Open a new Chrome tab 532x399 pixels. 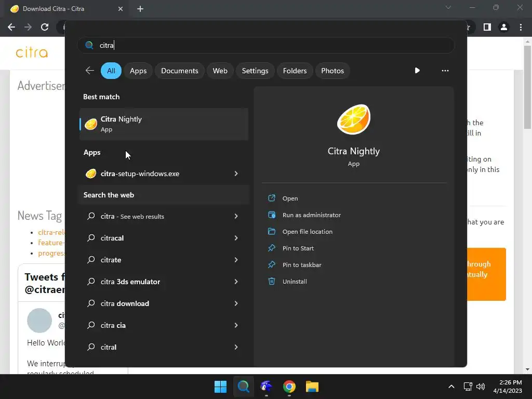click(x=140, y=9)
